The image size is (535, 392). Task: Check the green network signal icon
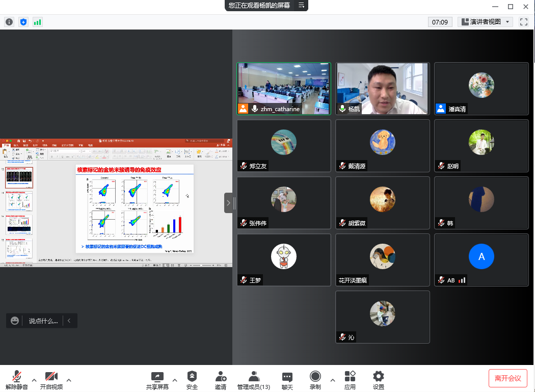coord(38,22)
